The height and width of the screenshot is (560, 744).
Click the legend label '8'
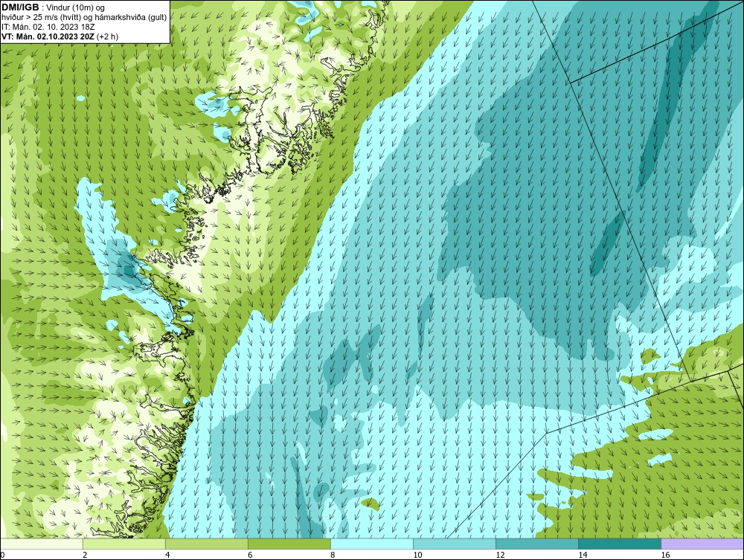pos(333,555)
